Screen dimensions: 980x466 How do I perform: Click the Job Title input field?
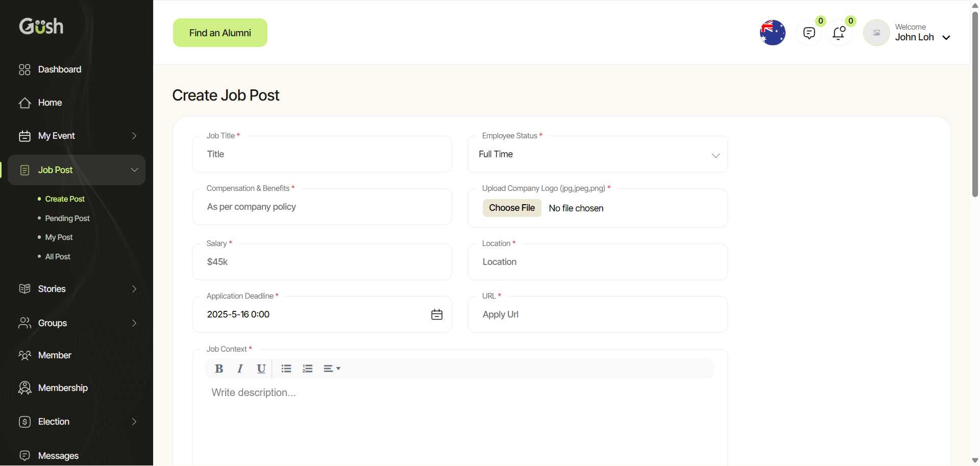click(x=322, y=154)
